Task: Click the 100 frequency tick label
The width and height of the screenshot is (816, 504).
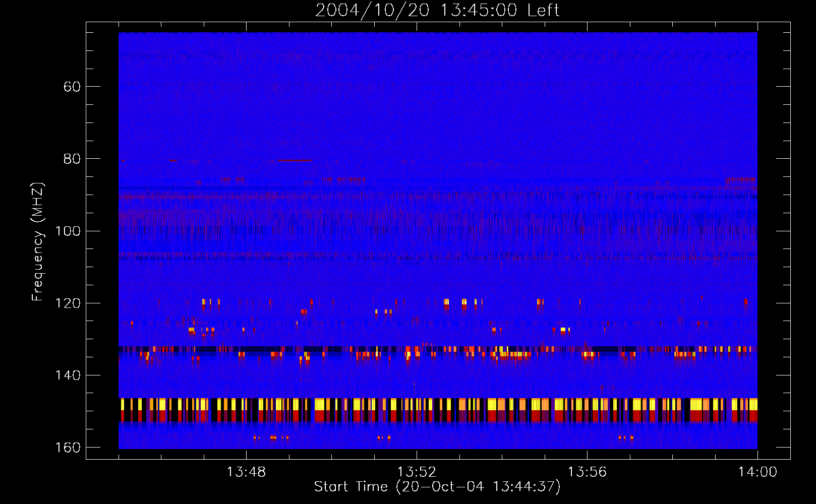Action: coord(68,231)
